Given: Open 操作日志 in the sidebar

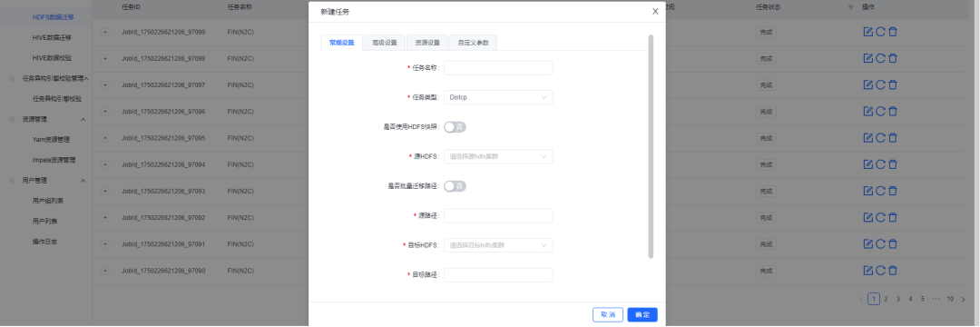Looking at the screenshot, I should 45,242.
